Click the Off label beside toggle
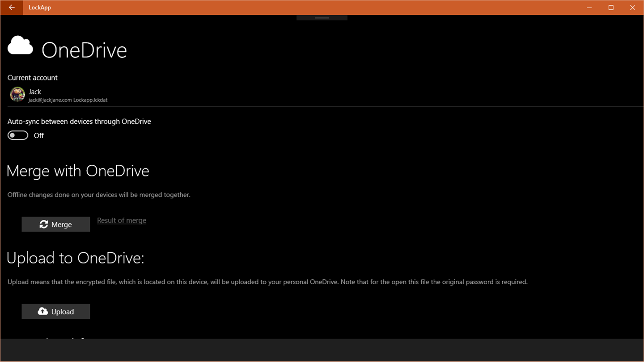The width and height of the screenshot is (644, 362). coord(39,135)
